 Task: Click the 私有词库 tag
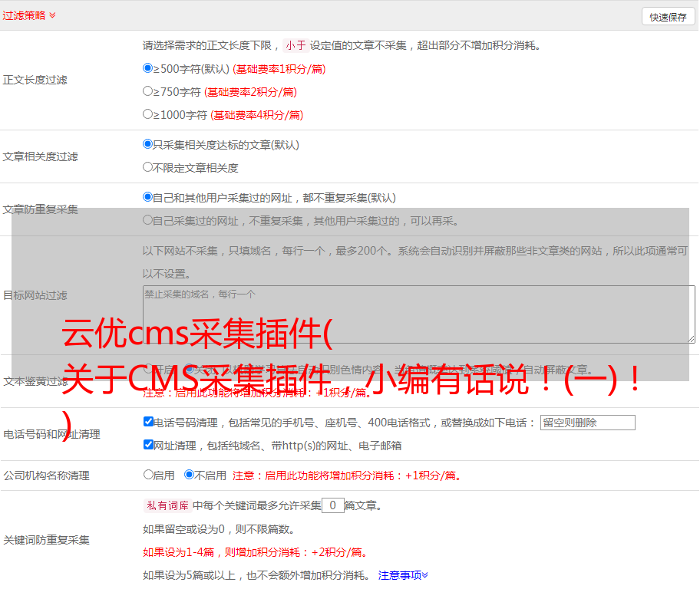(168, 505)
